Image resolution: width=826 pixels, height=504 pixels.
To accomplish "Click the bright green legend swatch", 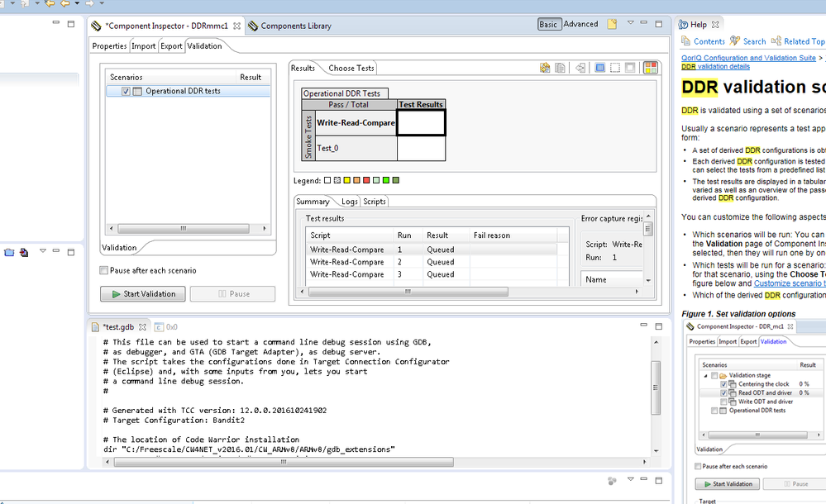I will coord(386,180).
